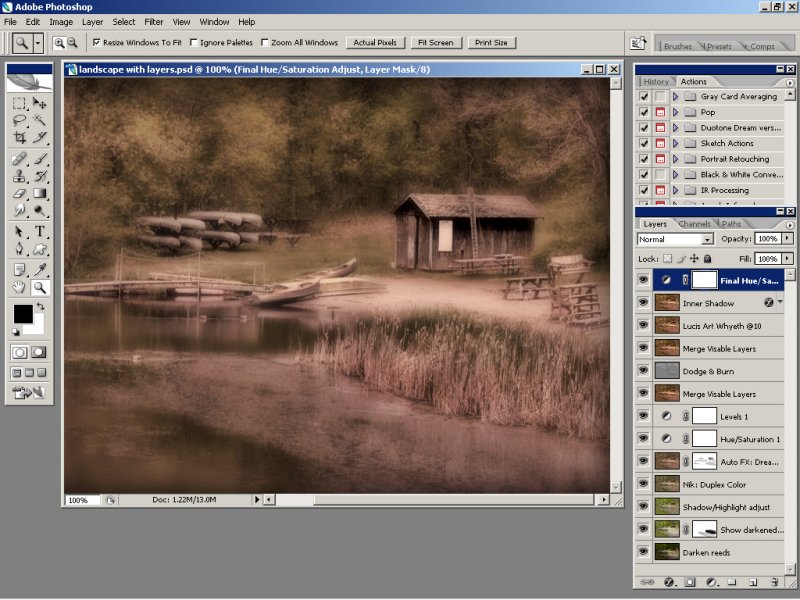Open the Fill slider arrow
The image size is (800, 600).
788,259
